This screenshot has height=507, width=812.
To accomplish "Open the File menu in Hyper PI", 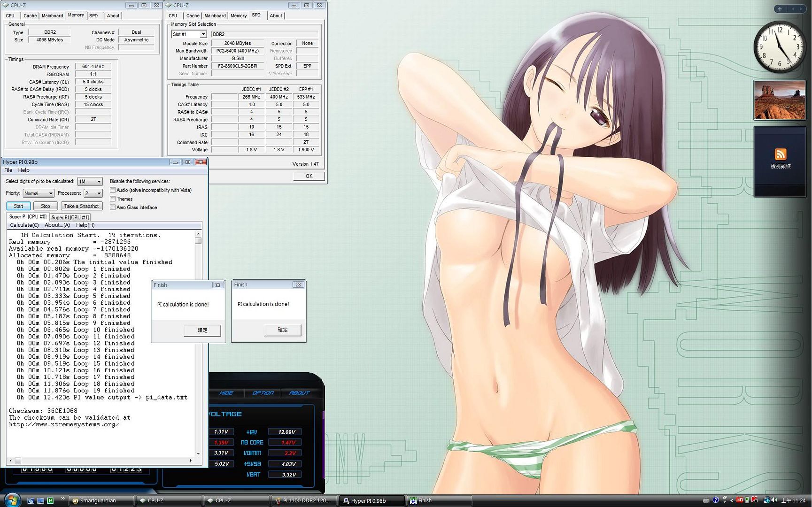I will (8, 170).
